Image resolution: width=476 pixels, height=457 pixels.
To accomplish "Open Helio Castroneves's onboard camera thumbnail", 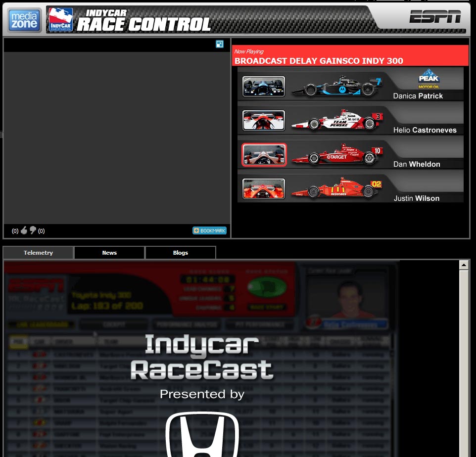I will coord(264,121).
